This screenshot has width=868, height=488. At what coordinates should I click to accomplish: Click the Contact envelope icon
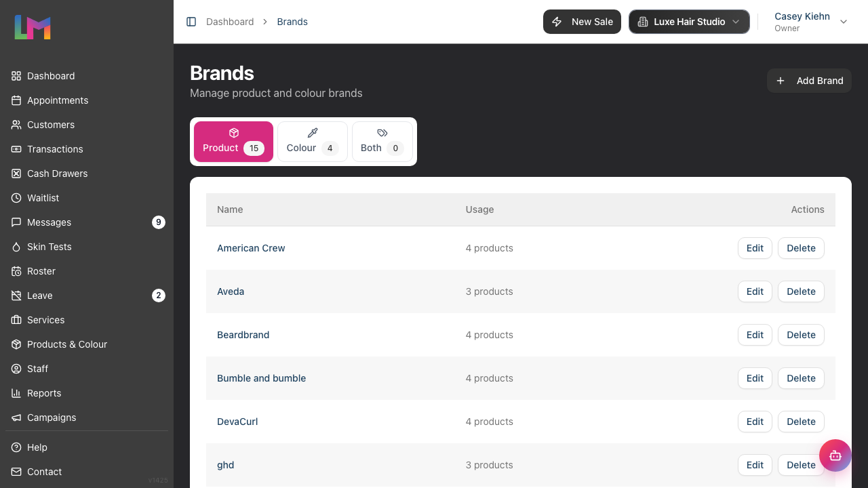tap(16, 472)
